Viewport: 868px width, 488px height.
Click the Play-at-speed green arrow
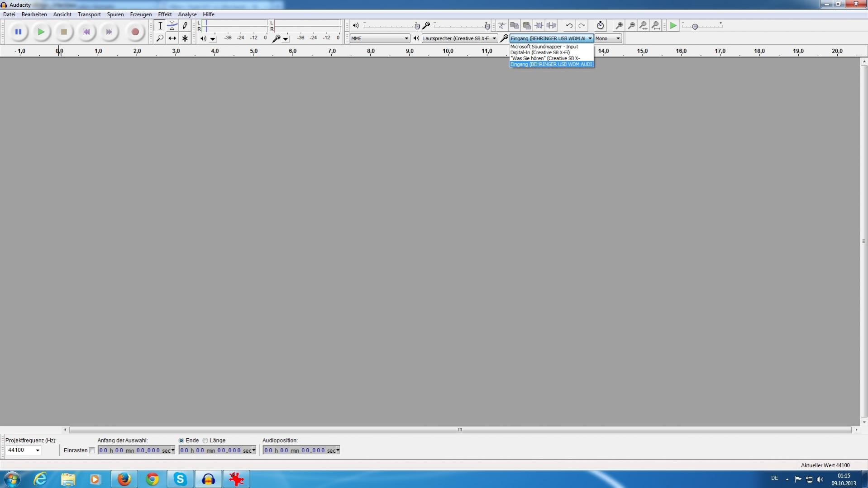(x=673, y=26)
